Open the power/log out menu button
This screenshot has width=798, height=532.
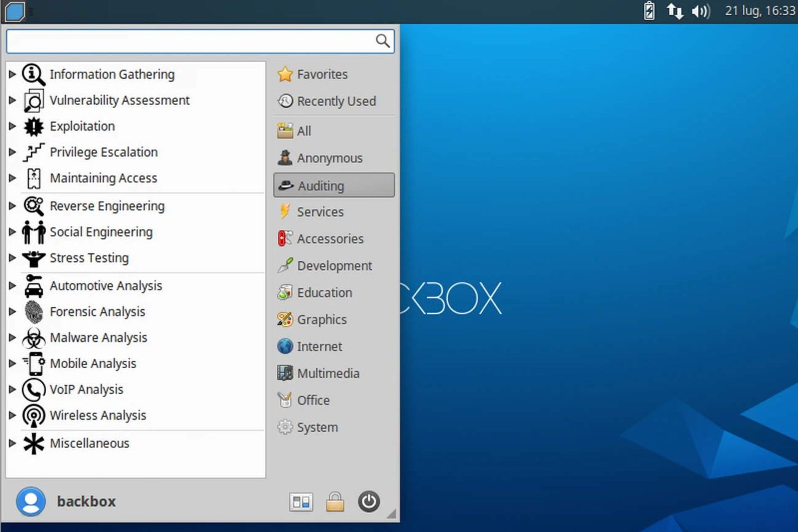tap(369, 502)
